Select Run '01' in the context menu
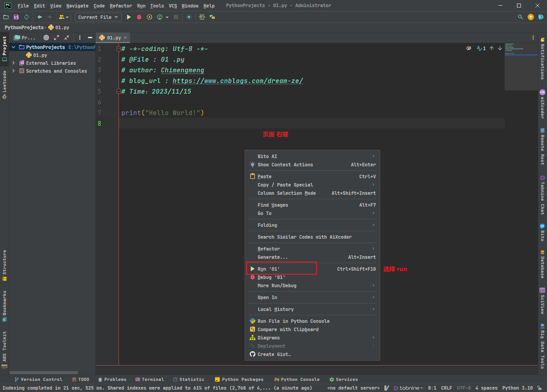Screen dimensions: 547x392 [269, 269]
